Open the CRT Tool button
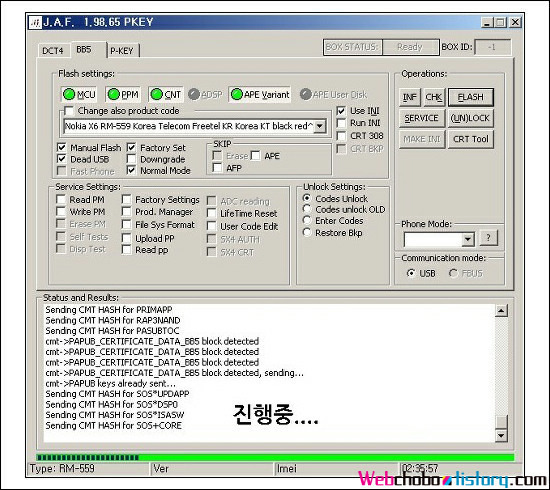 (470, 139)
